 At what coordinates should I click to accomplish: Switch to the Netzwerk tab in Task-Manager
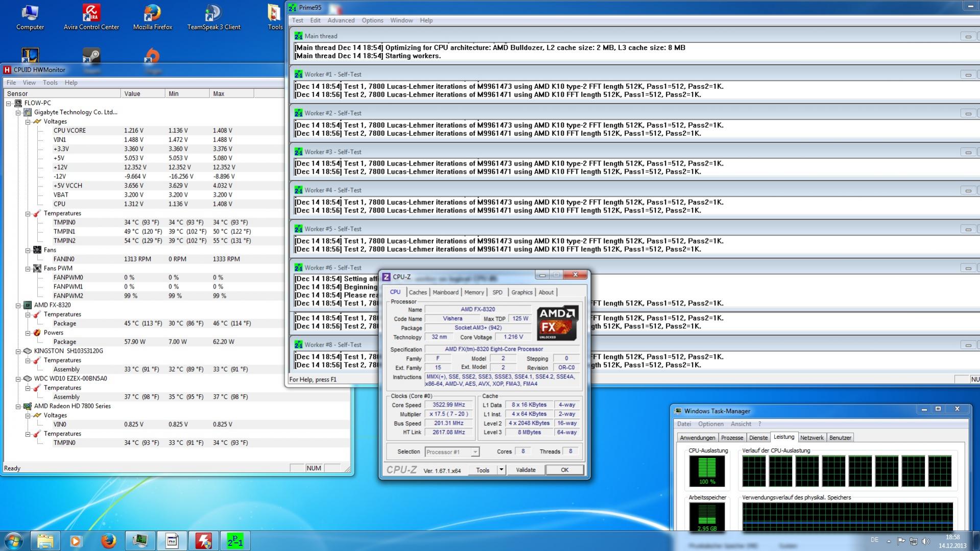(x=811, y=438)
